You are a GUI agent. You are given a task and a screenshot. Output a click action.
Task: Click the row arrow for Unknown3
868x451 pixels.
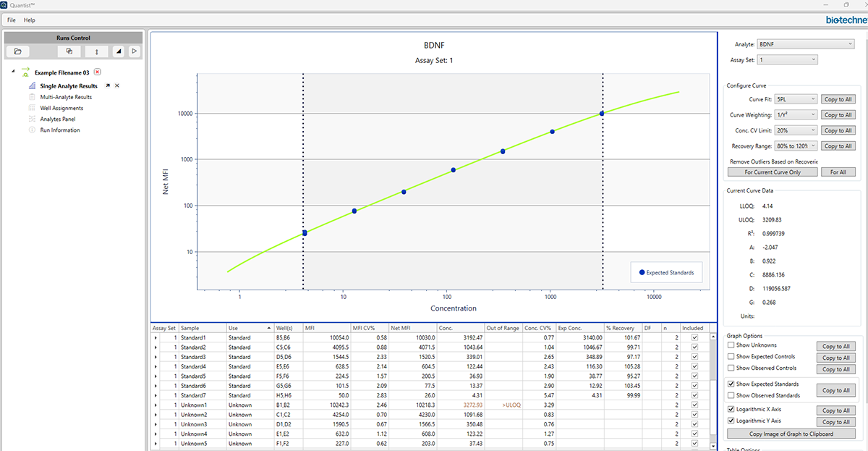[156, 423]
